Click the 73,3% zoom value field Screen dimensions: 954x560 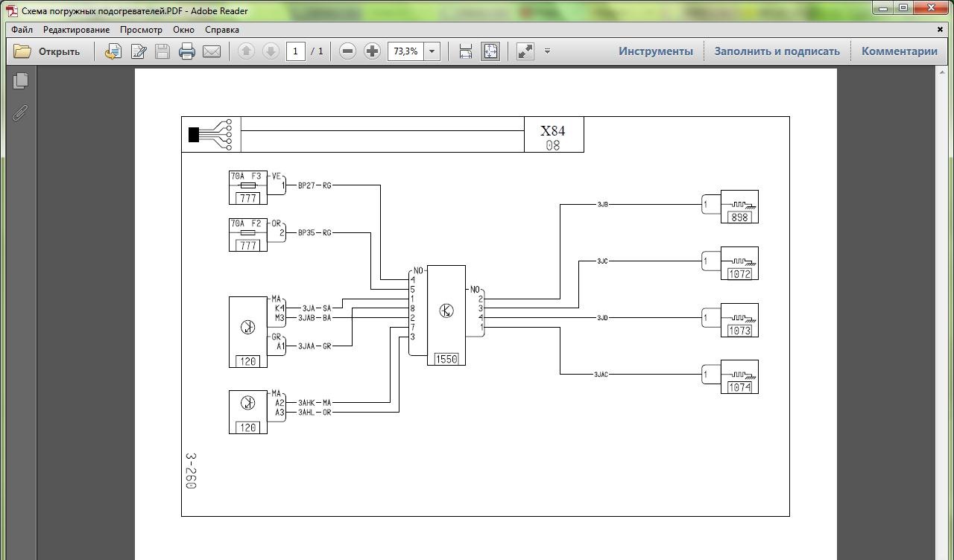coord(405,51)
